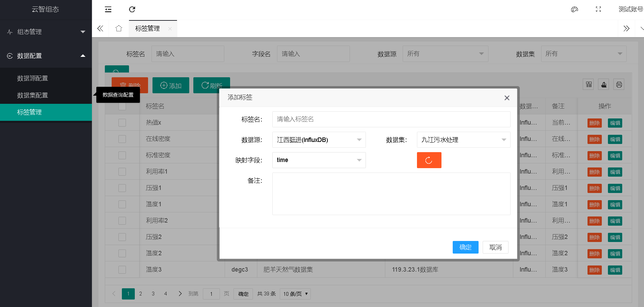The height and width of the screenshot is (307, 644).
Task: Open the 测试账号 user menu
Action: 630,10
